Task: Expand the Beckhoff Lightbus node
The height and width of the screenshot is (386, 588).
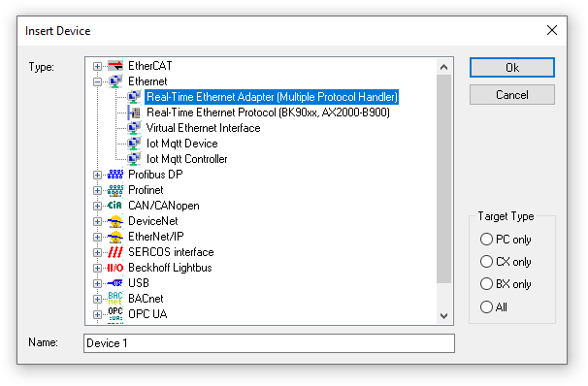Action: coord(97,268)
